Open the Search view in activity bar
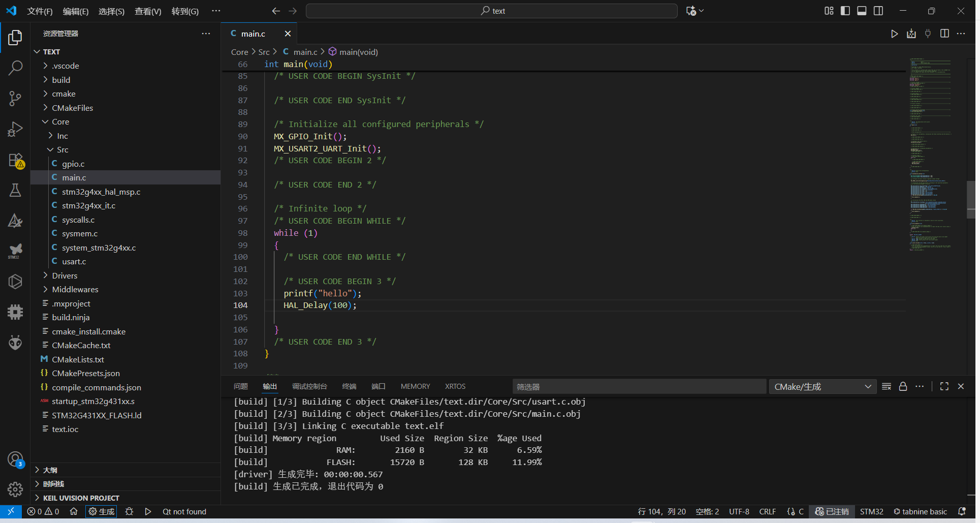980x523 pixels. point(15,68)
